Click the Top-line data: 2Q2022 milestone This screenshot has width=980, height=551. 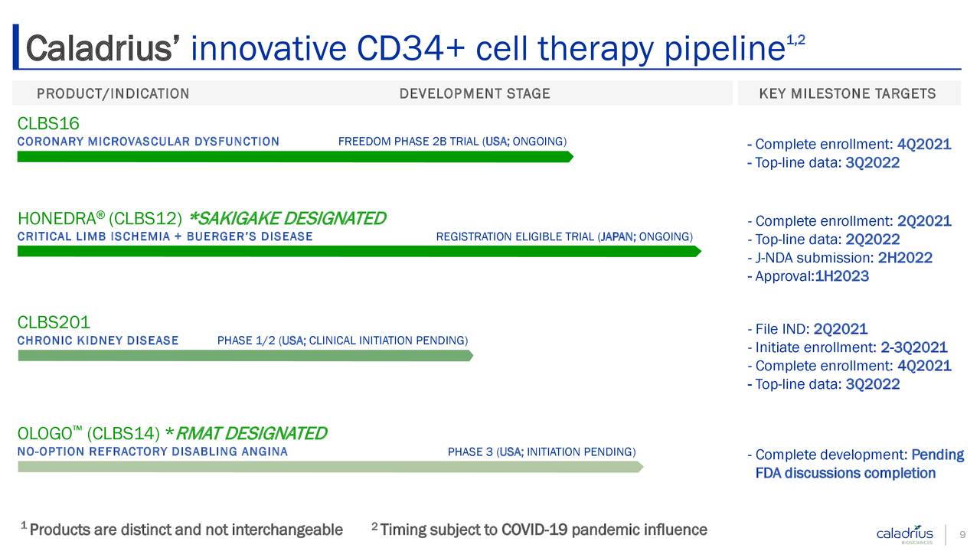coord(822,240)
